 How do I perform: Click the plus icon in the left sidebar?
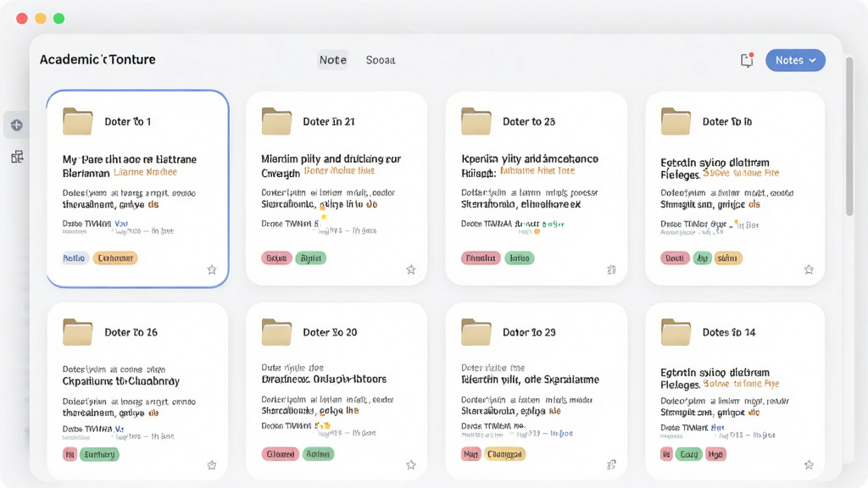click(x=17, y=125)
